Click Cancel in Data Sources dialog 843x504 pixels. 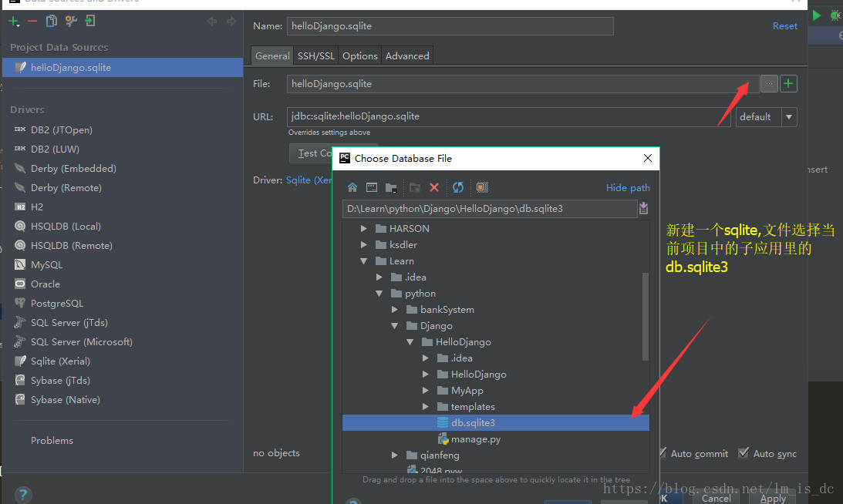(x=717, y=498)
